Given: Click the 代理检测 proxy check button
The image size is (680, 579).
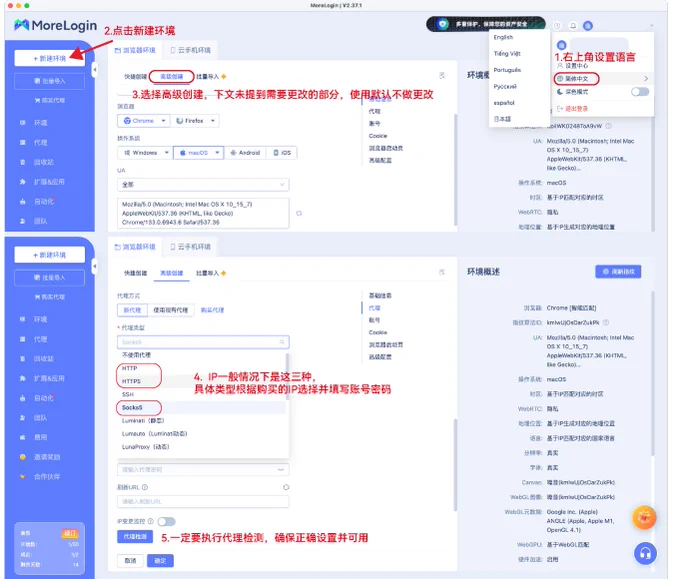Looking at the screenshot, I should coord(135,536).
